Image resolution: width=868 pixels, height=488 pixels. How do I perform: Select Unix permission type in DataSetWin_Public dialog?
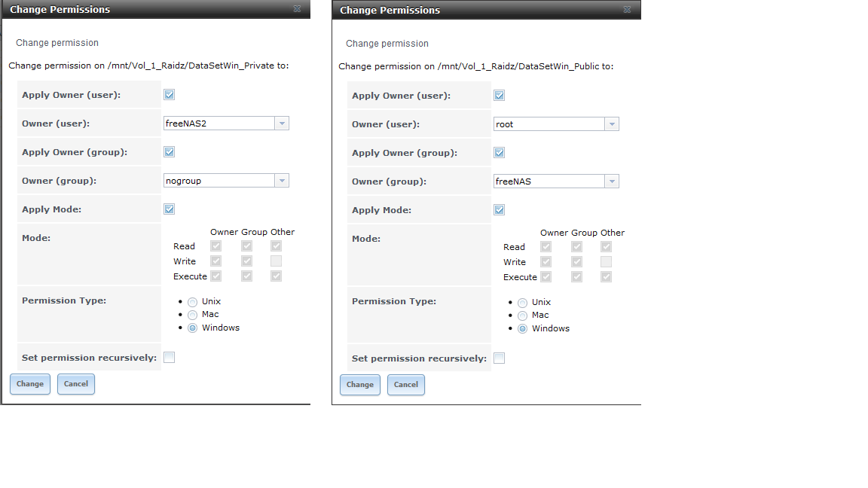pos(523,303)
